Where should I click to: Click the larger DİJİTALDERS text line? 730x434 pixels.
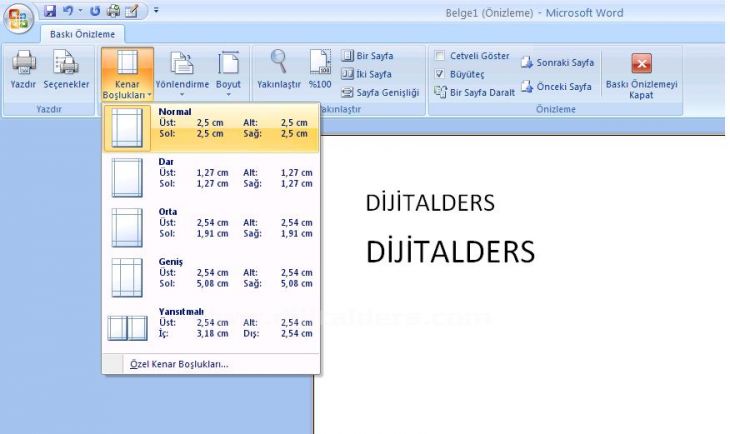click(451, 251)
